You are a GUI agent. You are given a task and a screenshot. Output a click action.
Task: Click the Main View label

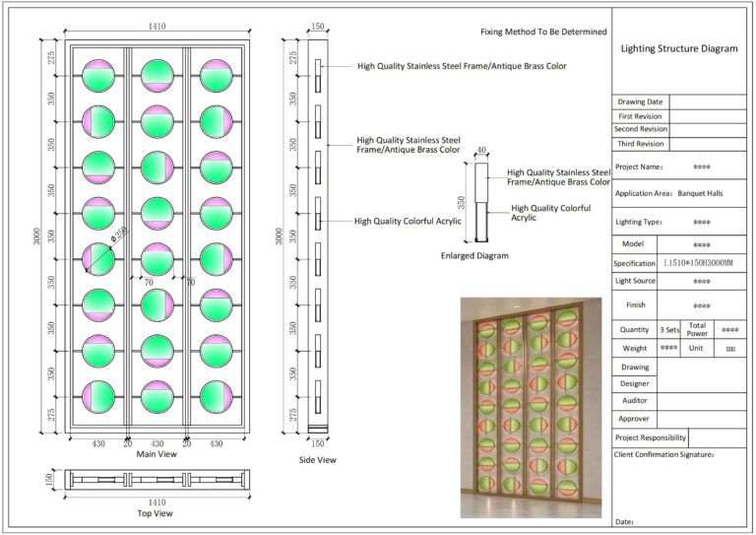click(x=157, y=455)
